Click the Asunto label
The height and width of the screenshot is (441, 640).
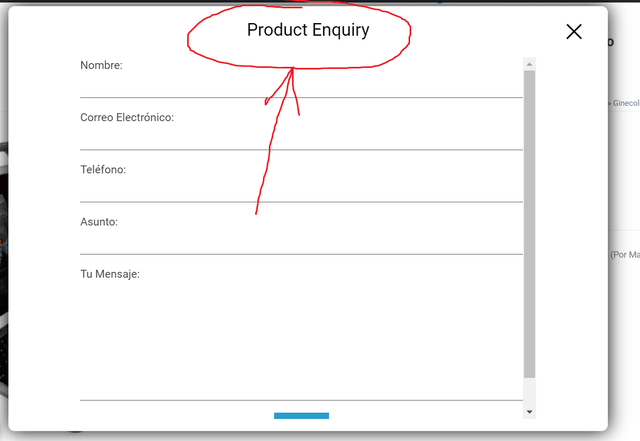(99, 222)
